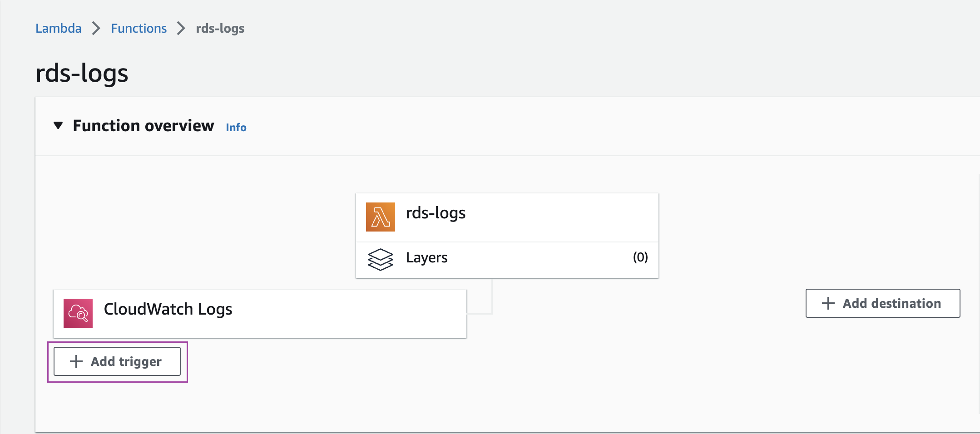Image resolution: width=980 pixels, height=434 pixels.
Task: Collapse the Function overview section triangle
Action: [58, 125]
